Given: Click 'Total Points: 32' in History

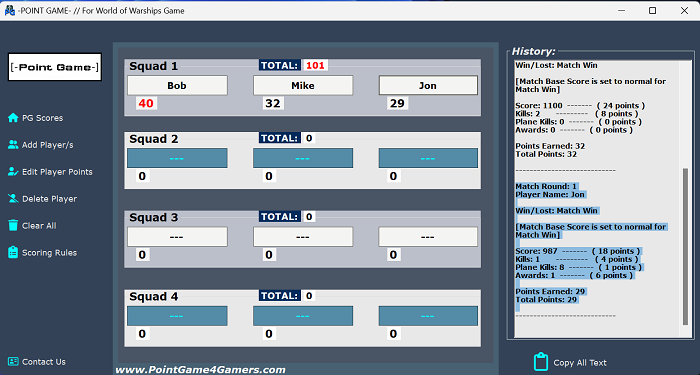Looking at the screenshot, I should [546, 154].
